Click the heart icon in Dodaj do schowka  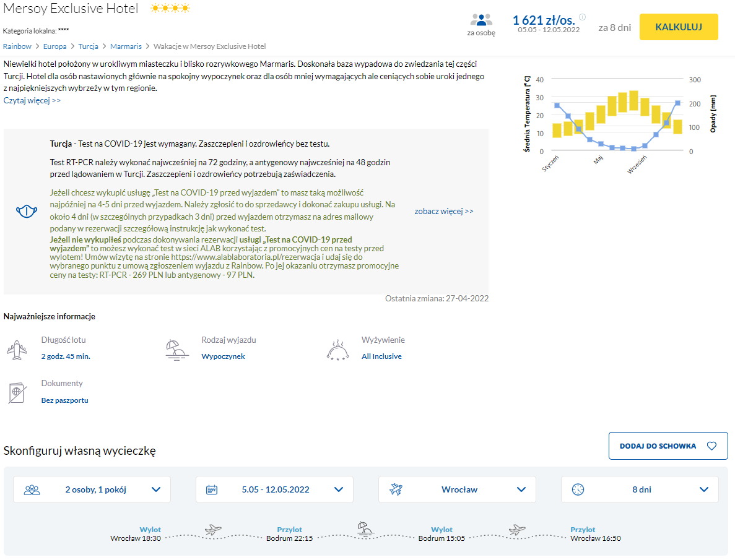click(x=711, y=446)
